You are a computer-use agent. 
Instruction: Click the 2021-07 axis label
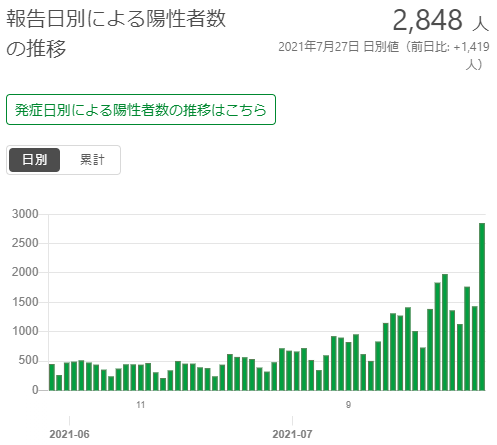click(292, 434)
